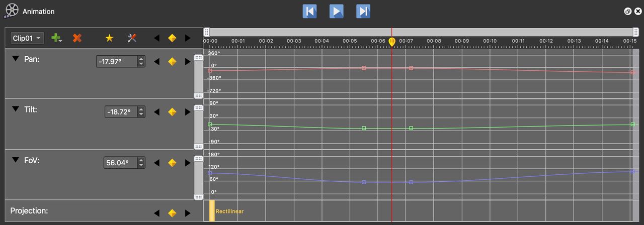
Task: Play the animation preview
Action: tap(337, 11)
